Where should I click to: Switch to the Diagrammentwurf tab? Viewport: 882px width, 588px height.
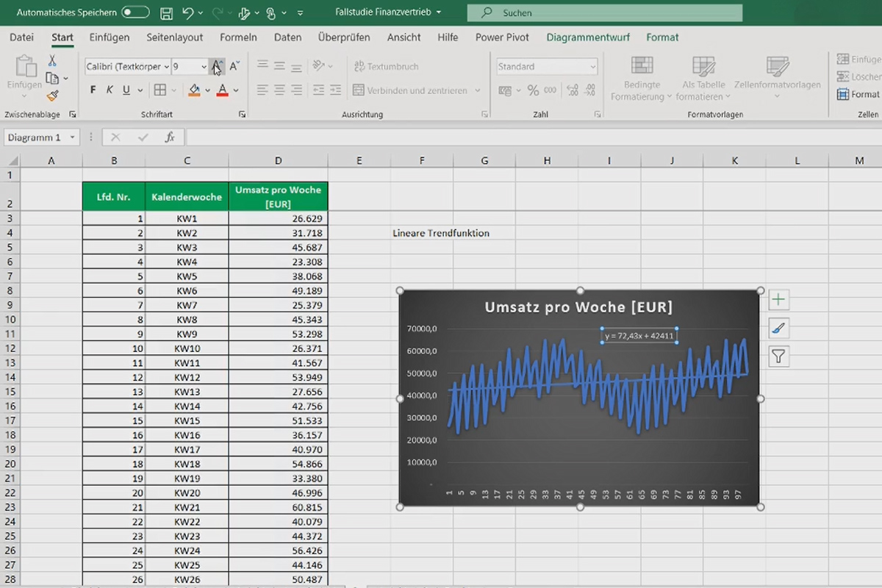[x=588, y=37]
